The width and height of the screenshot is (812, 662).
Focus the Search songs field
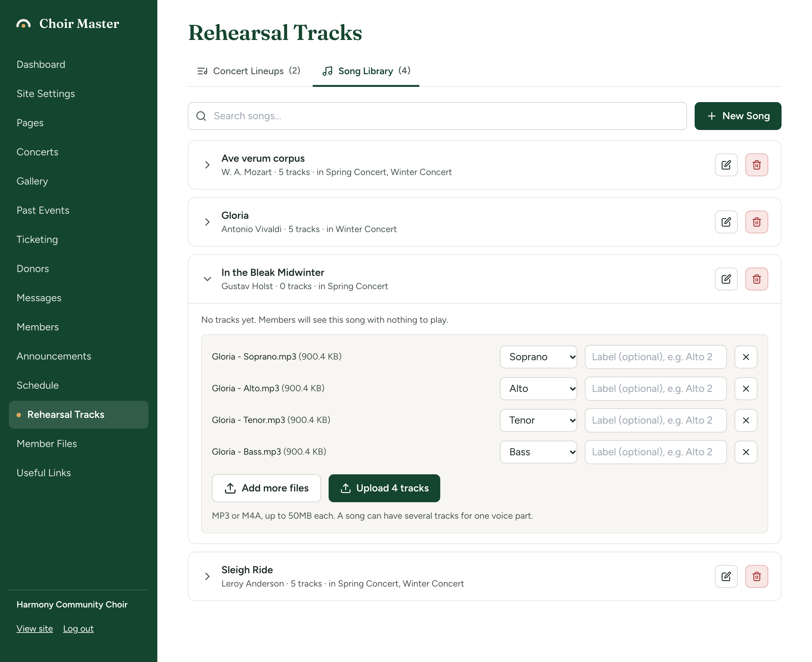pos(437,116)
